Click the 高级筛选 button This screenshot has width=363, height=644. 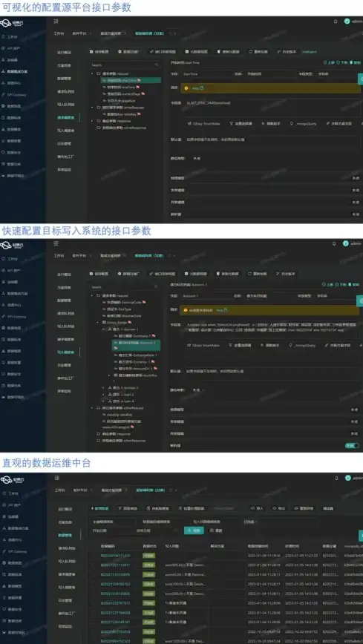click(127, 508)
